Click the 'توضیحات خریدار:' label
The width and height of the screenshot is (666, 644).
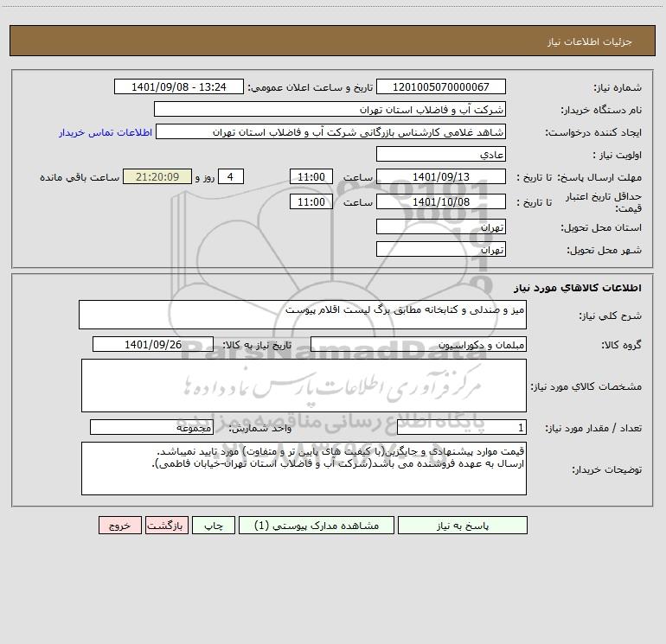(x=607, y=469)
